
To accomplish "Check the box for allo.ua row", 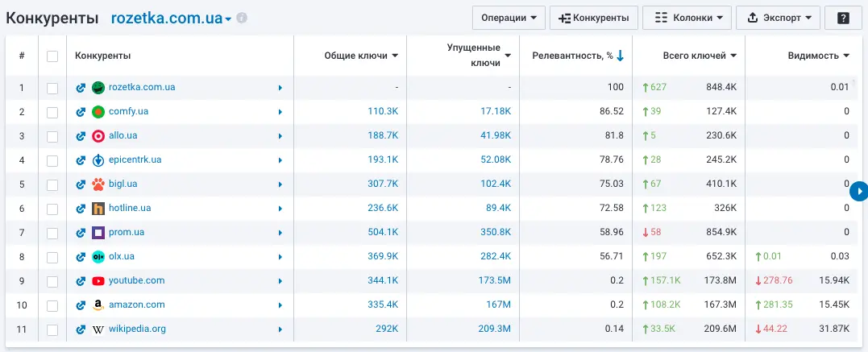I will coord(52,136).
